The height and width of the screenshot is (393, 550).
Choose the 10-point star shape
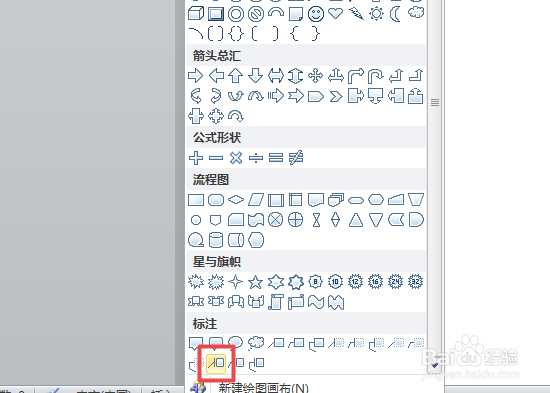click(336, 282)
